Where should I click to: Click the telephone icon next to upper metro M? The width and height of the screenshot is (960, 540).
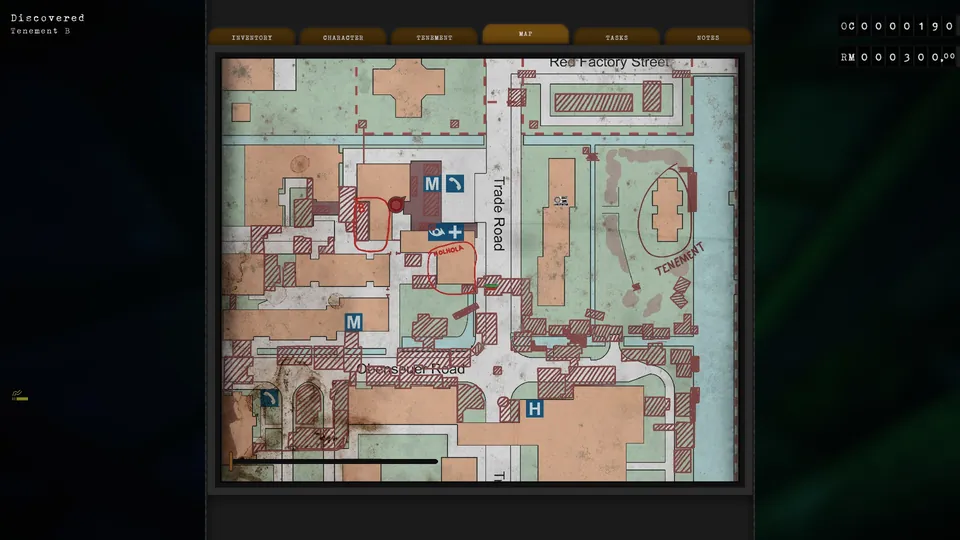pos(454,184)
